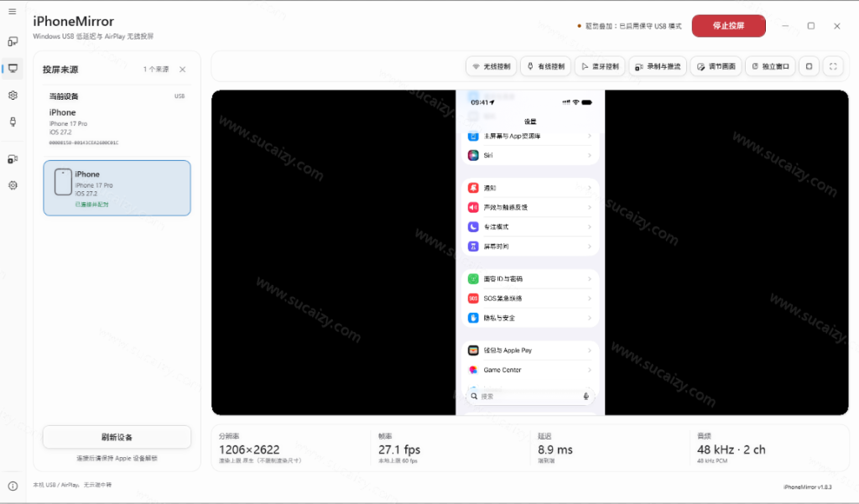
Task: Open 通知 row in mirrored settings
Action: tap(530, 188)
